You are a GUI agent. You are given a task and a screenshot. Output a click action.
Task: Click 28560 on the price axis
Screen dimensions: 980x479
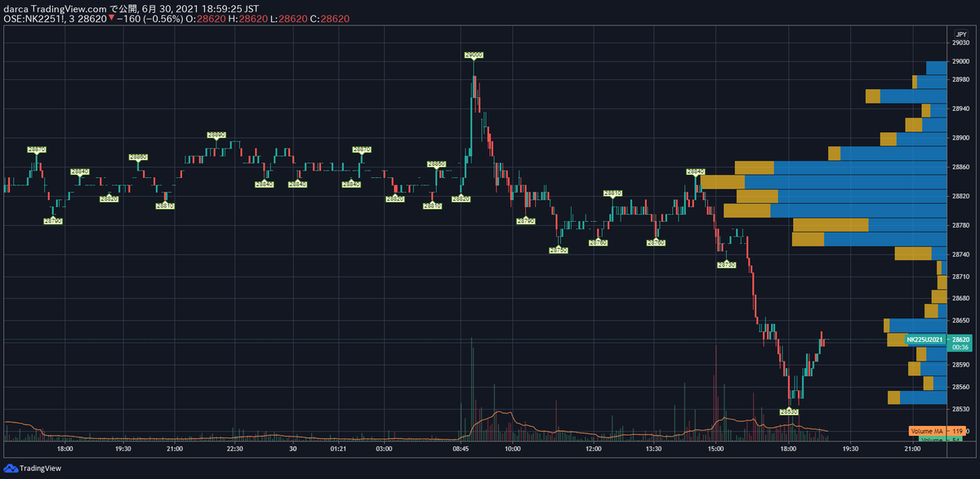click(960, 386)
